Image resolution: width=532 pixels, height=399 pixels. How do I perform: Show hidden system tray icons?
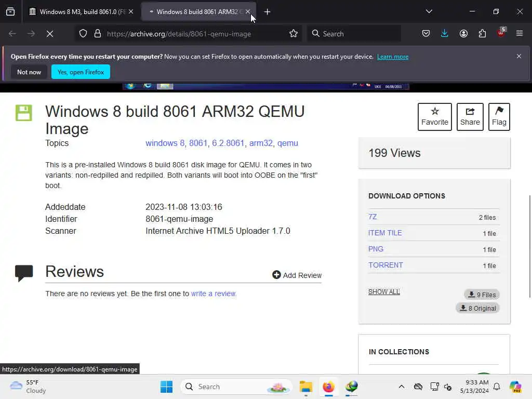pos(402,387)
